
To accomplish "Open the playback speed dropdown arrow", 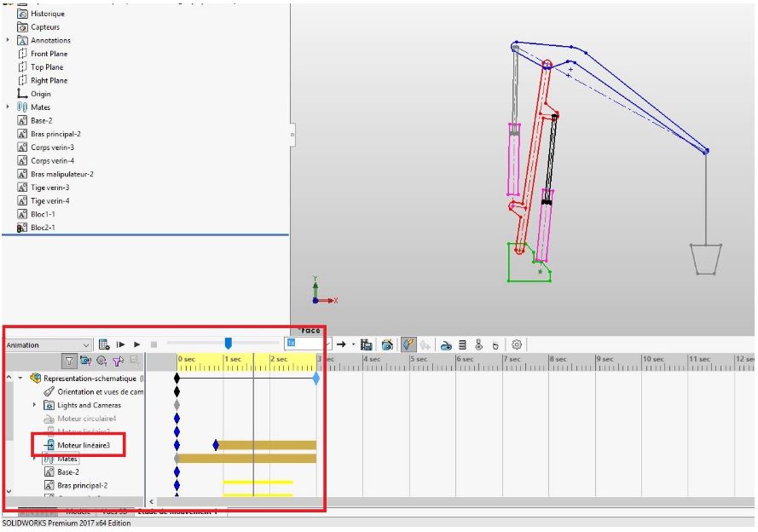I will (x=327, y=344).
